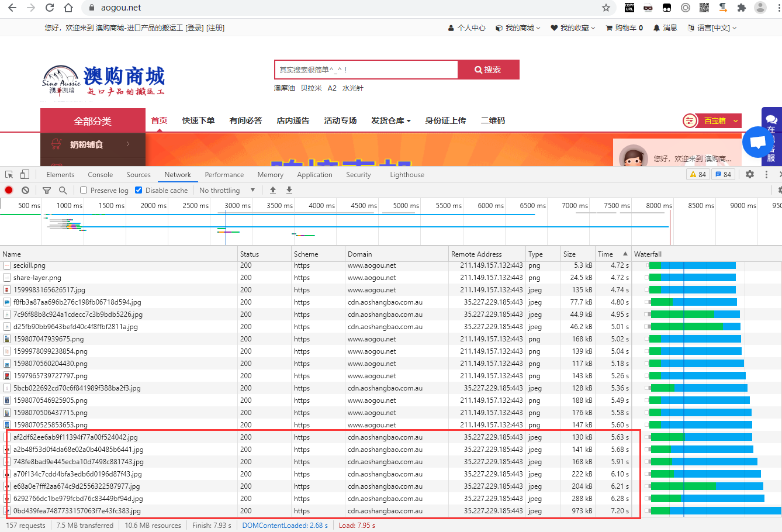Screen dimensions: 782x532
Task: Uncheck Disable cache checkbox
Action: point(139,190)
